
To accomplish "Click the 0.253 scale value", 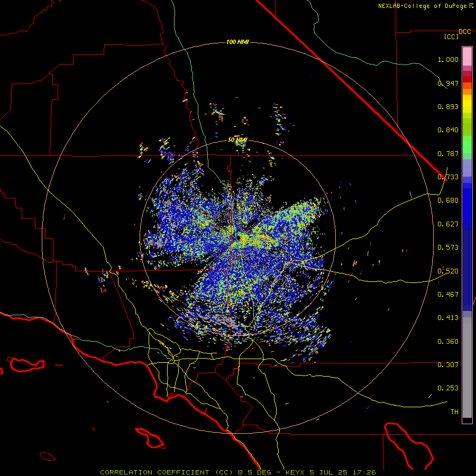I will coord(448,388).
